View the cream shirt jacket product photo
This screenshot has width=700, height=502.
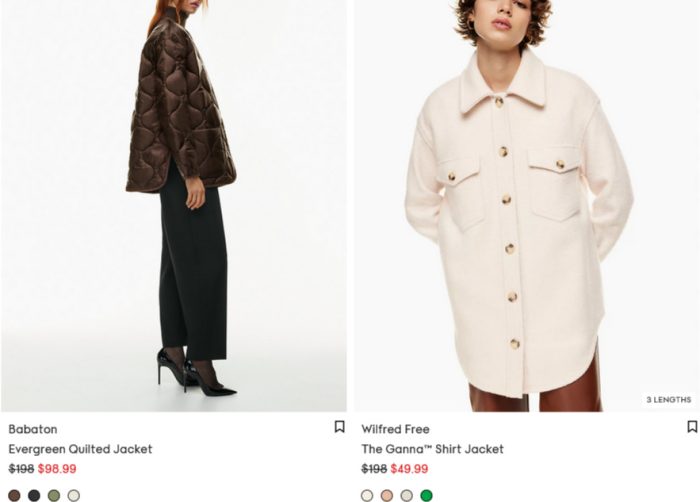point(527,205)
